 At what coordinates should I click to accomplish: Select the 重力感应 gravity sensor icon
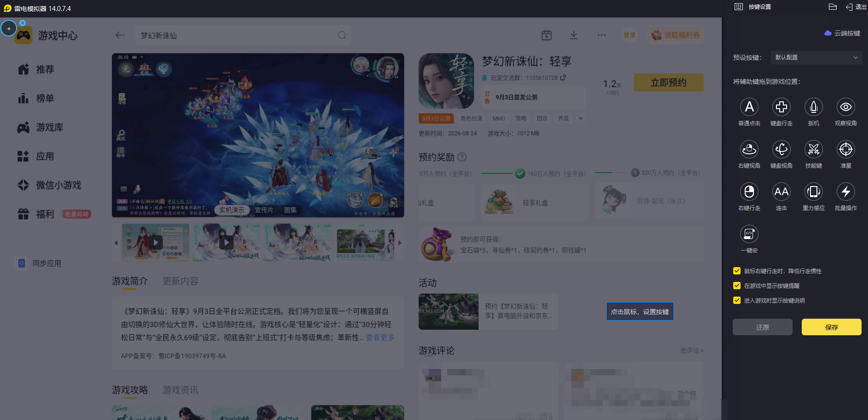click(x=814, y=192)
